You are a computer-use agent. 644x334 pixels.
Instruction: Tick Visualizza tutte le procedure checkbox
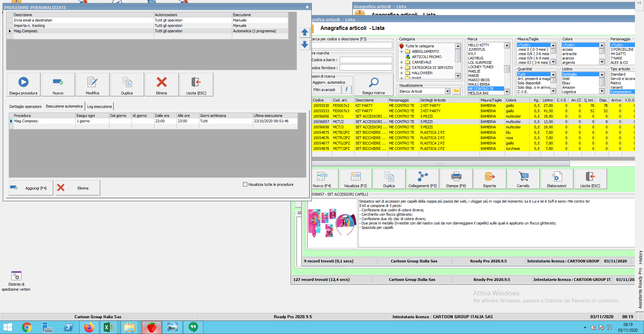click(245, 184)
